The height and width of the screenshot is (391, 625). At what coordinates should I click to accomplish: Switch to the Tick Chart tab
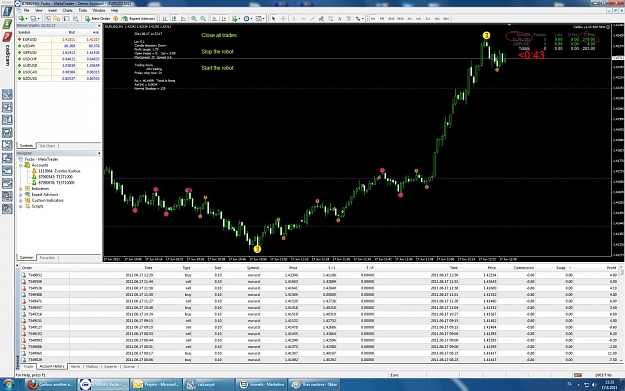tap(47, 146)
